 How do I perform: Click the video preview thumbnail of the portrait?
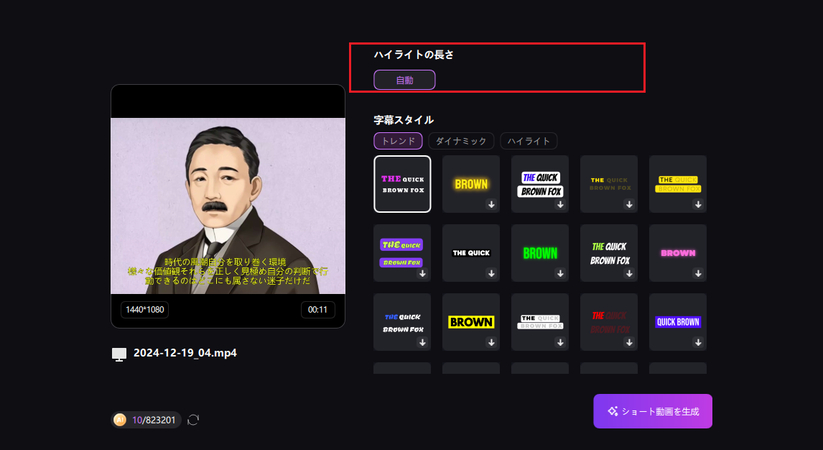(228, 206)
